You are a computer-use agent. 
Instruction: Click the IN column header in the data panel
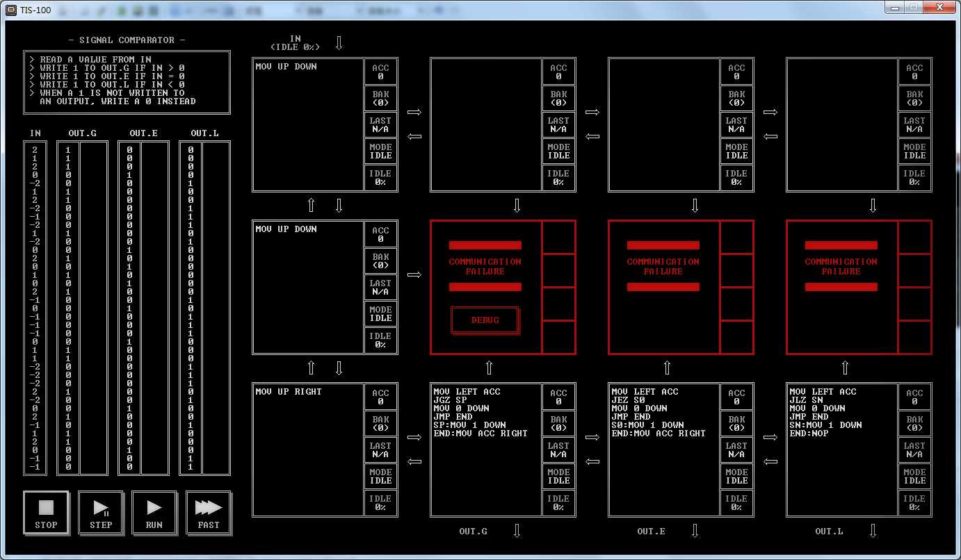35,133
